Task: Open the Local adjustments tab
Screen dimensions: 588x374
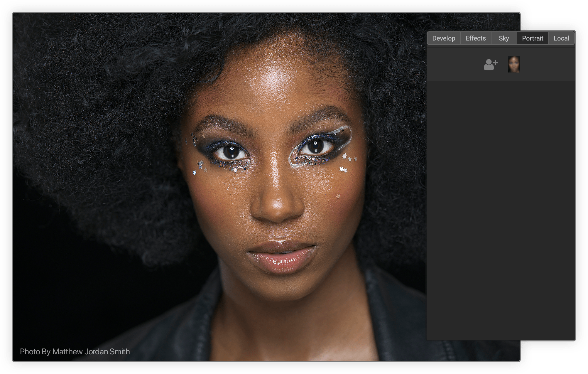Action: click(561, 38)
